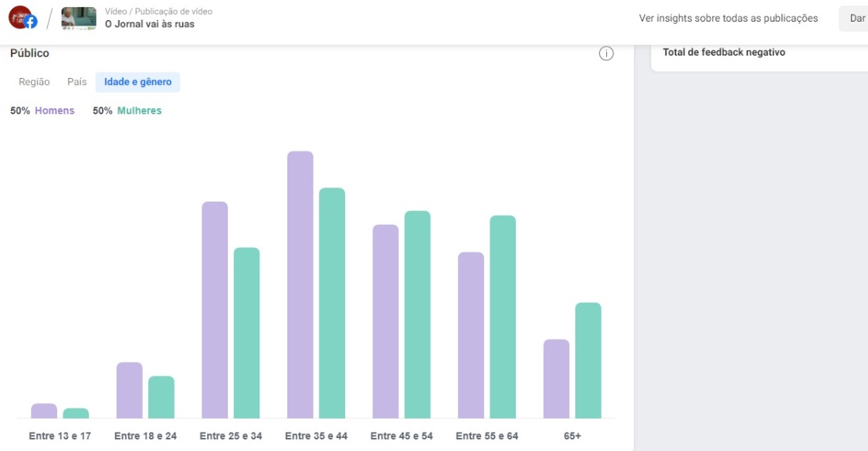868x451 pixels.
Task: Click the purple bar for Entre 35 e 44
Action: pyautogui.click(x=300, y=284)
